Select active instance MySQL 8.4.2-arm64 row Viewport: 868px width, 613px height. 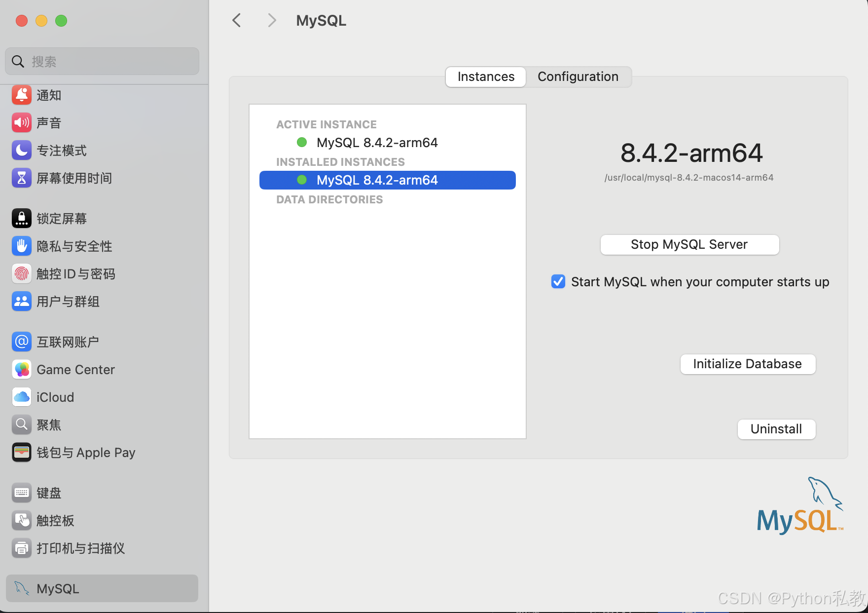[388, 143]
